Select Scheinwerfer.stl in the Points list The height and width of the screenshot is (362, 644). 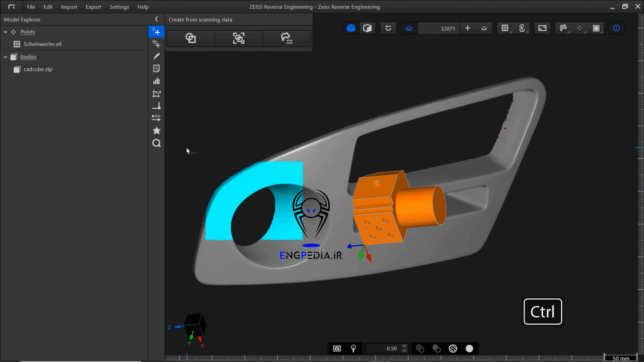[x=42, y=44]
